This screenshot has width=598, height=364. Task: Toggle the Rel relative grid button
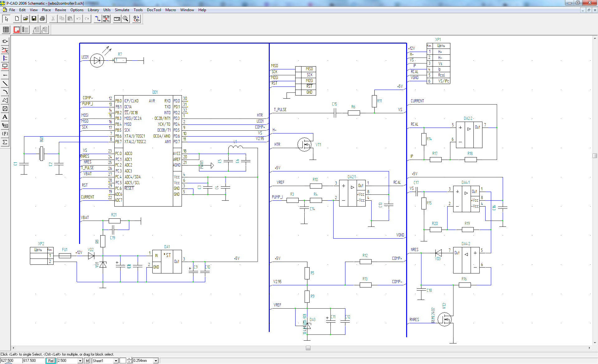(x=50, y=361)
